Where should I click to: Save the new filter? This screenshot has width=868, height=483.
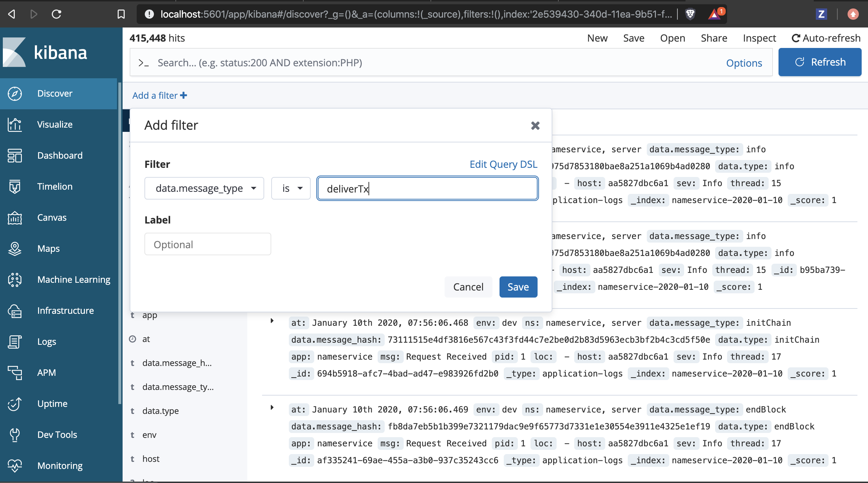click(518, 287)
